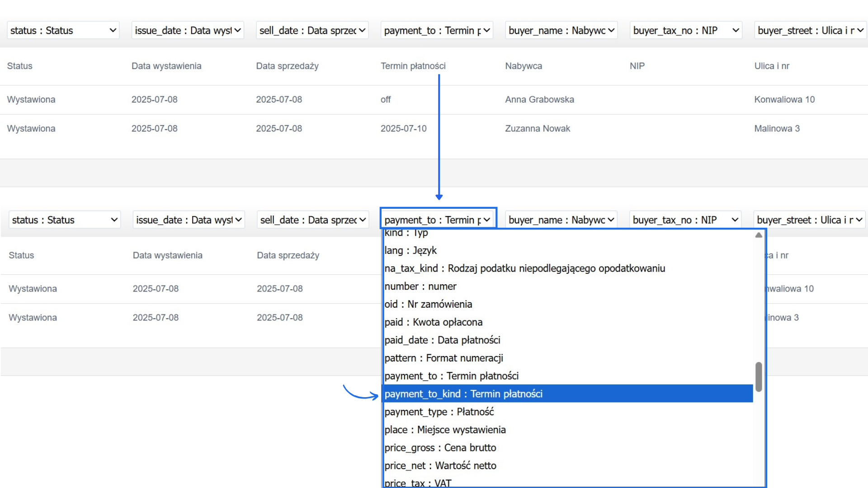Expand the bottom buyer_street column selector
Screen dimensions: 868x488
coord(810,220)
